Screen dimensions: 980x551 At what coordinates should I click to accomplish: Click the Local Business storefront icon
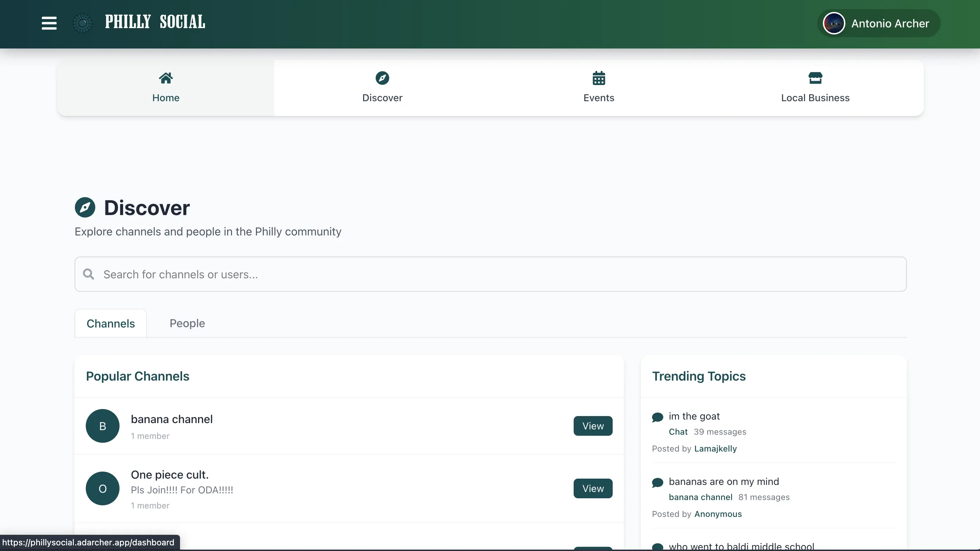pos(815,78)
